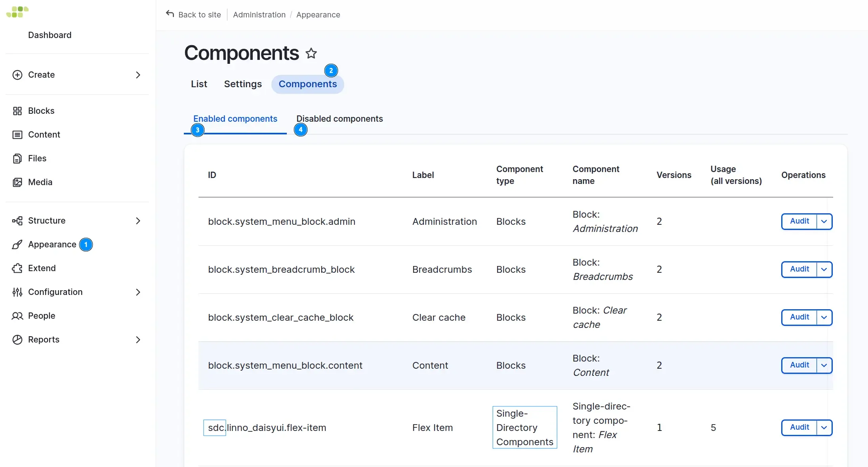This screenshot has width=868, height=467.
Task: Open Reports using its gauge icon
Action: click(17, 340)
